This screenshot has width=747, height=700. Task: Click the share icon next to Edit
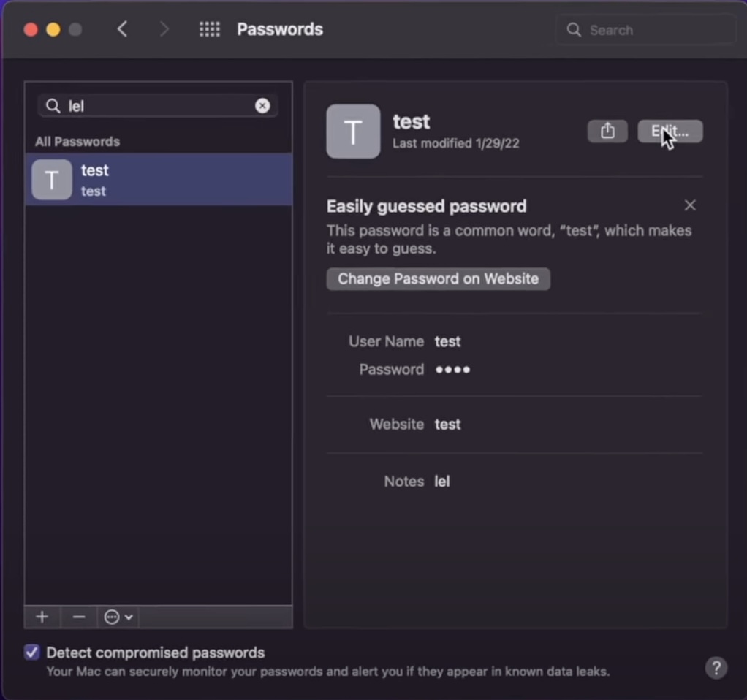[607, 132]
